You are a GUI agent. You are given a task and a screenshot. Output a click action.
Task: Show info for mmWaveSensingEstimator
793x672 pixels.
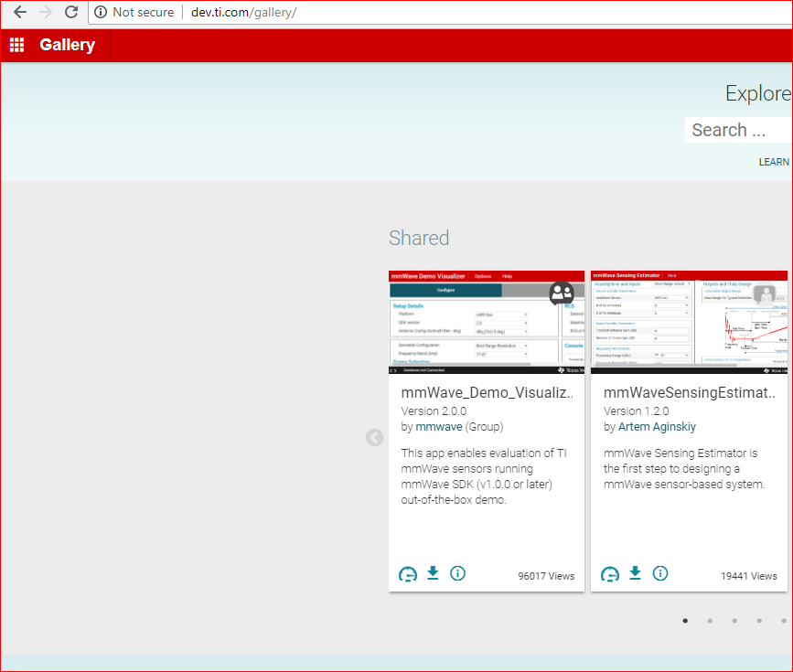pyautogui.click(x=660, y=573)
